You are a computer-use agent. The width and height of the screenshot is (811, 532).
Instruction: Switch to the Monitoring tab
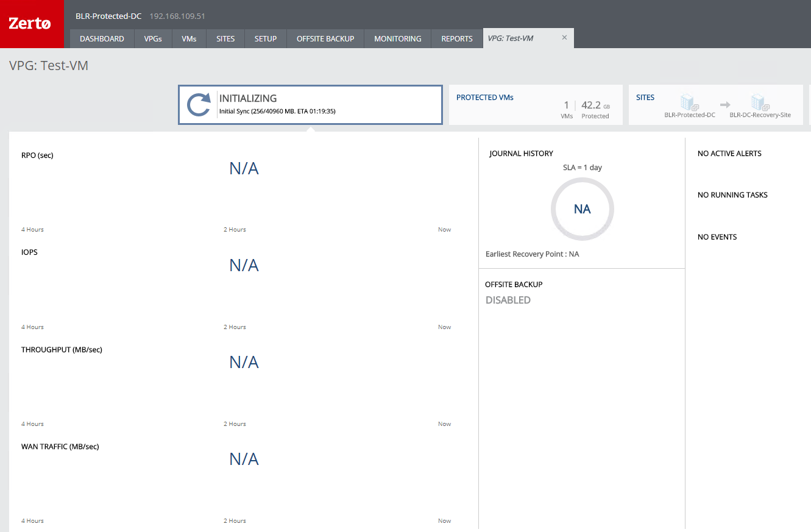tap(397, 38)
